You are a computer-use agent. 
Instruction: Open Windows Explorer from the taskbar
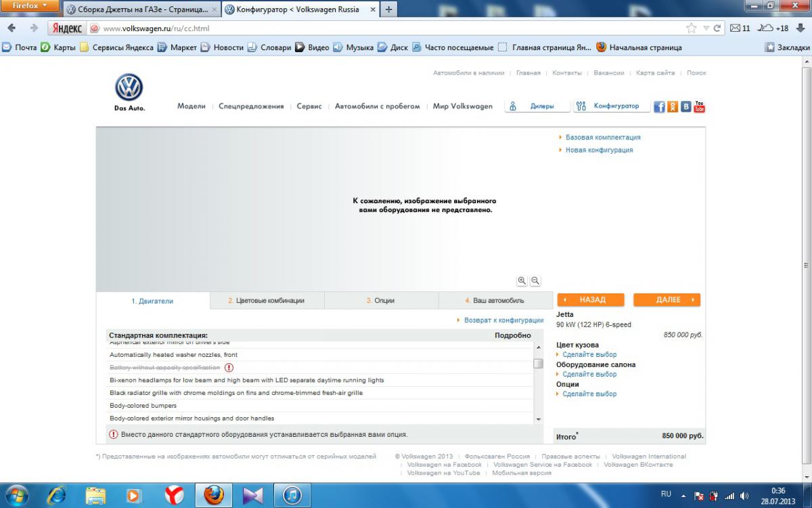95,495
